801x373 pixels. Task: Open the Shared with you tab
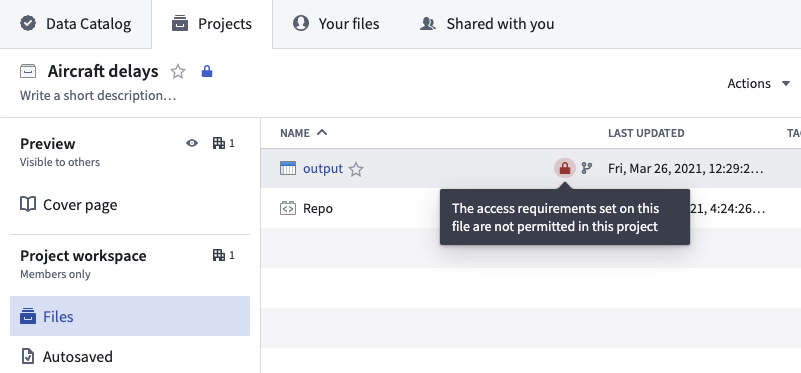(x=487, y=24)
